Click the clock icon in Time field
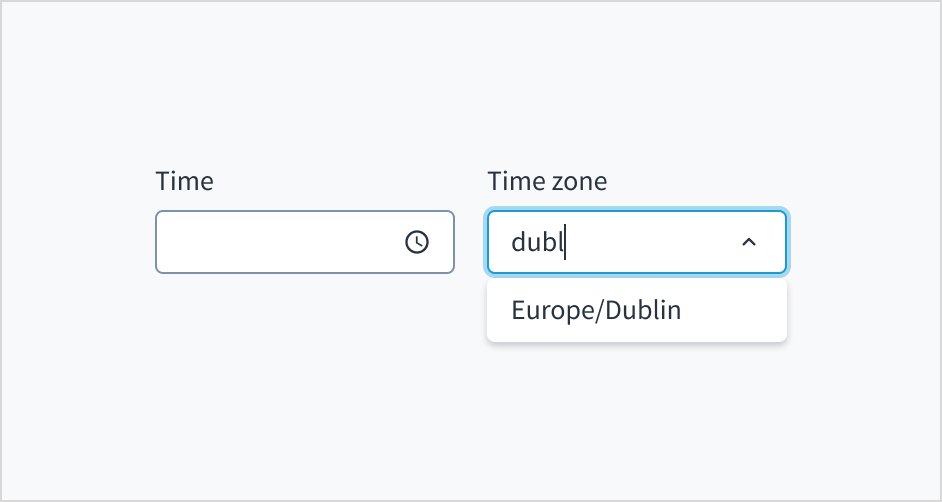942x502 pixels. coord(417,242)
